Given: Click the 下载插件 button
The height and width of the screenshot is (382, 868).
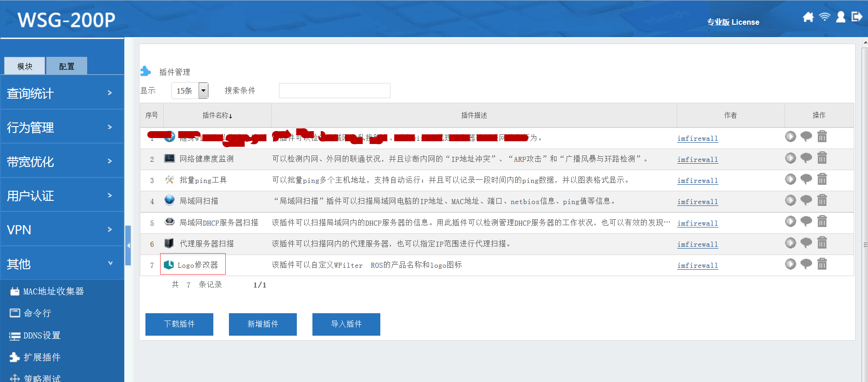Looking at the screenshot, I should coord(179,324).
